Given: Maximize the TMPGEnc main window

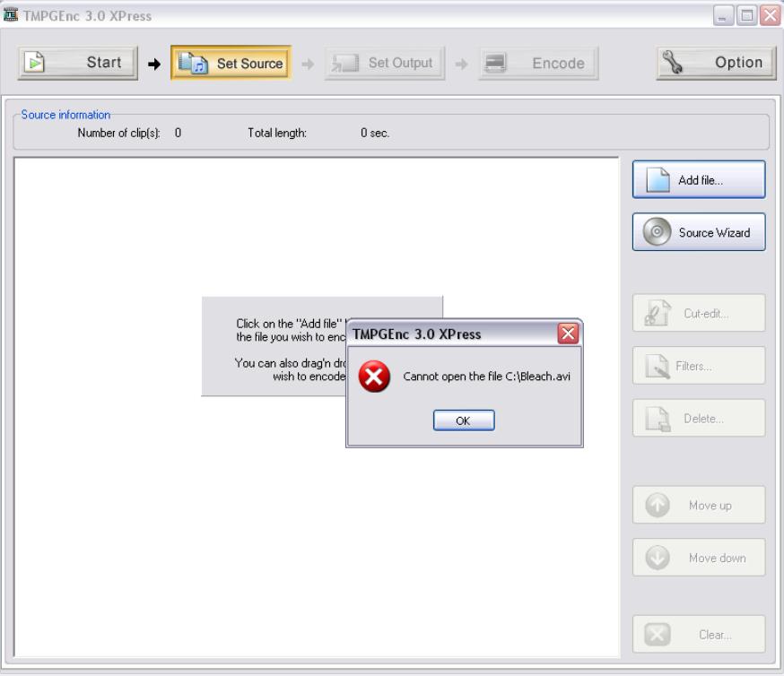Looking at the screenshot, I should (x=746, y=15).
